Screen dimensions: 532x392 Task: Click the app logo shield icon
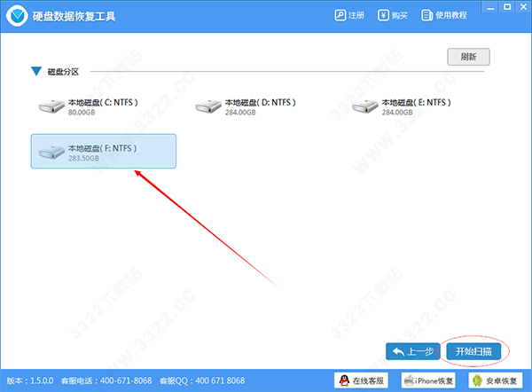coord(17,16)
